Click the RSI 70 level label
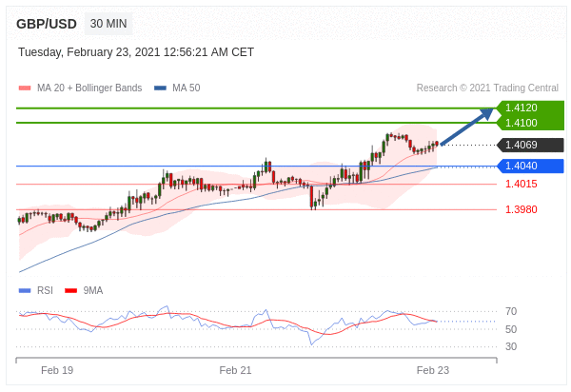571x392 pixels. (x=511, y=311)
